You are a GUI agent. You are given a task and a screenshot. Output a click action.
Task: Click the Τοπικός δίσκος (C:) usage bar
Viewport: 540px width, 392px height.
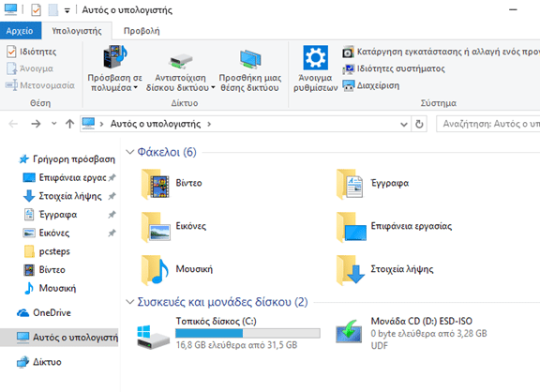point(247,333)
